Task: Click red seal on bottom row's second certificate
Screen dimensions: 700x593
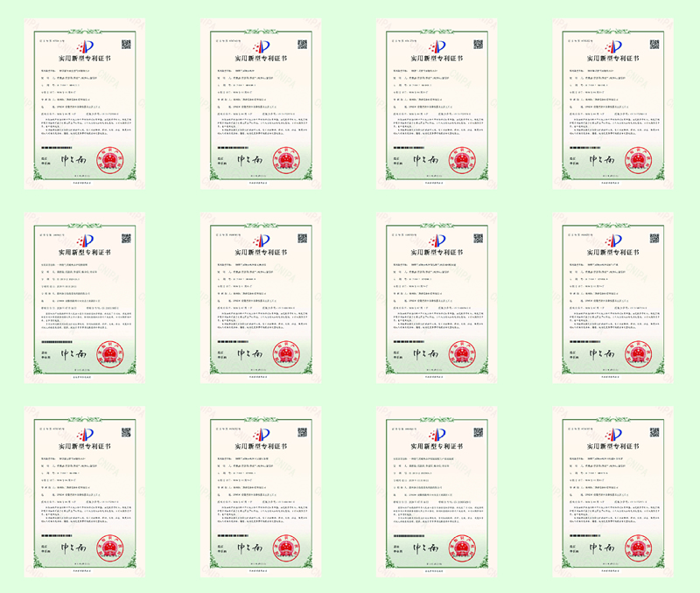Action: click(284, 548)
